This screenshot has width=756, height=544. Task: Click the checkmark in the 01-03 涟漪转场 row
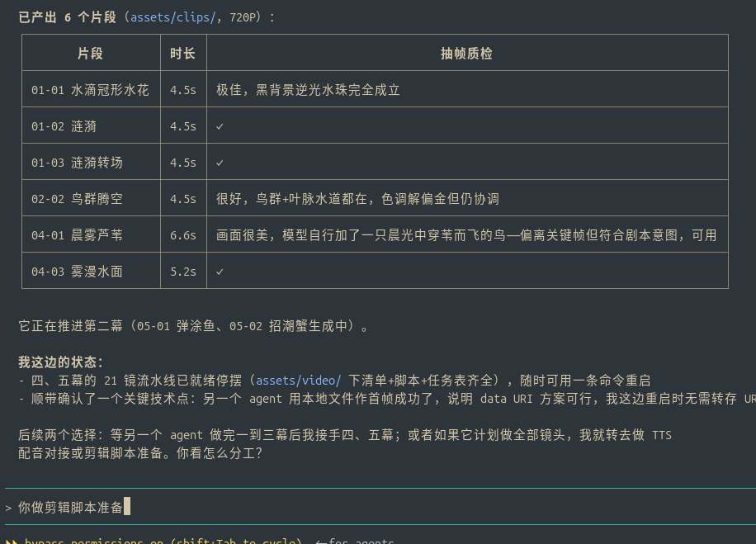pyautogui.click(x=220, y=163)
